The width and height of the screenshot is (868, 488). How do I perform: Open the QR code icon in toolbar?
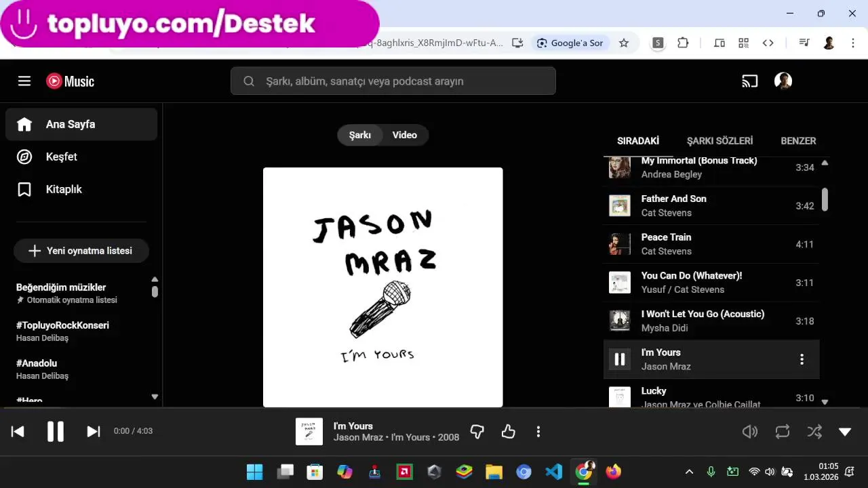[743, 43]
